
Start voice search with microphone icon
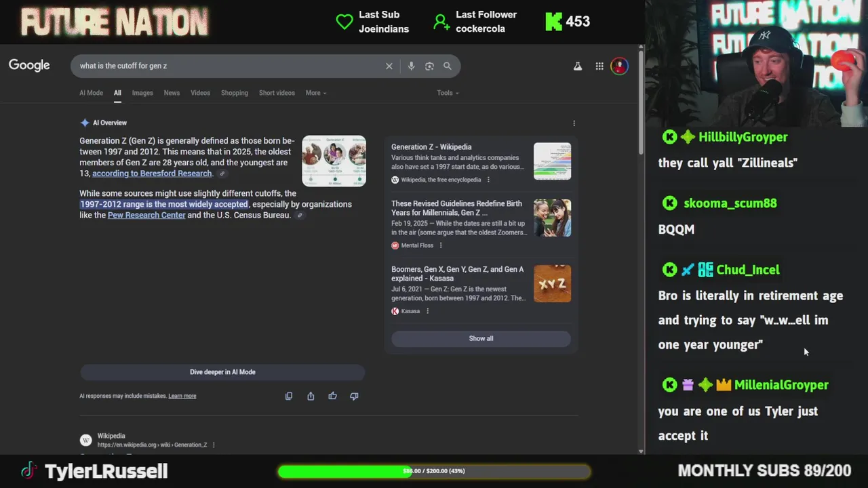pos(411,66)
